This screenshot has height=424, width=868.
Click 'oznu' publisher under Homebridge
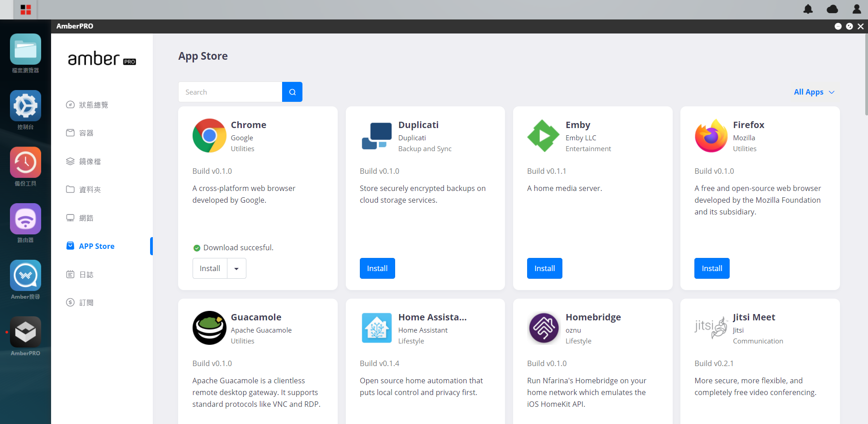[573, 330]
